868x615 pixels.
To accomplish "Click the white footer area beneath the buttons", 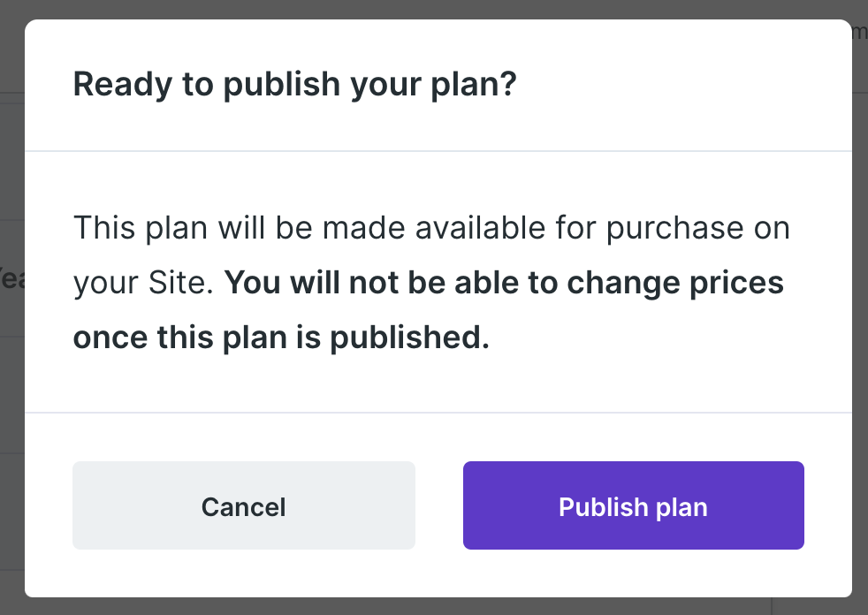I will click(438, 574).
